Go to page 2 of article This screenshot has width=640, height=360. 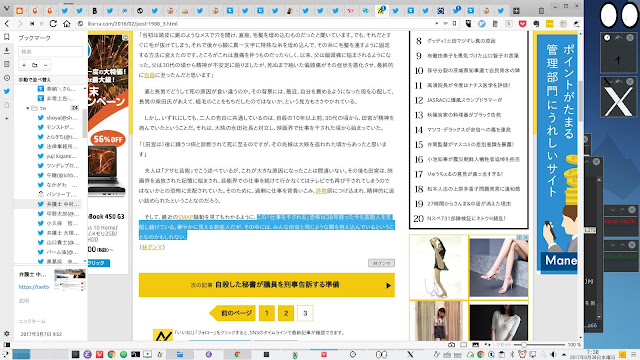[x=286, y=313]
